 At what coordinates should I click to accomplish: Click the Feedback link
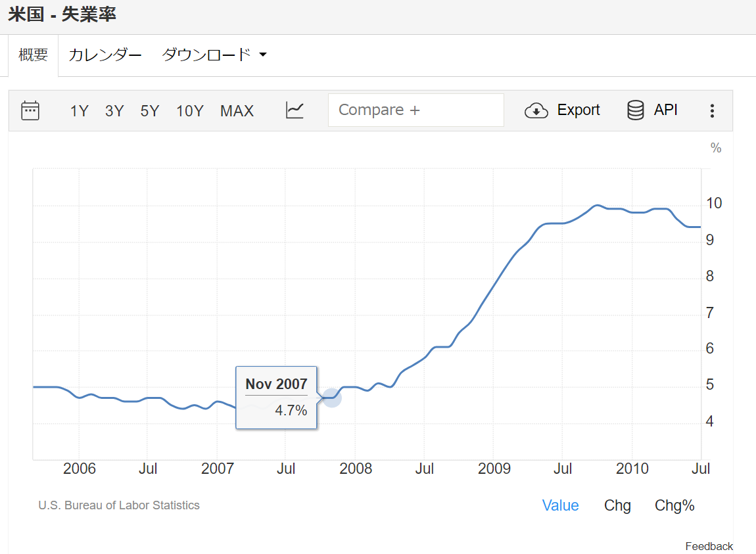(709, 546)
